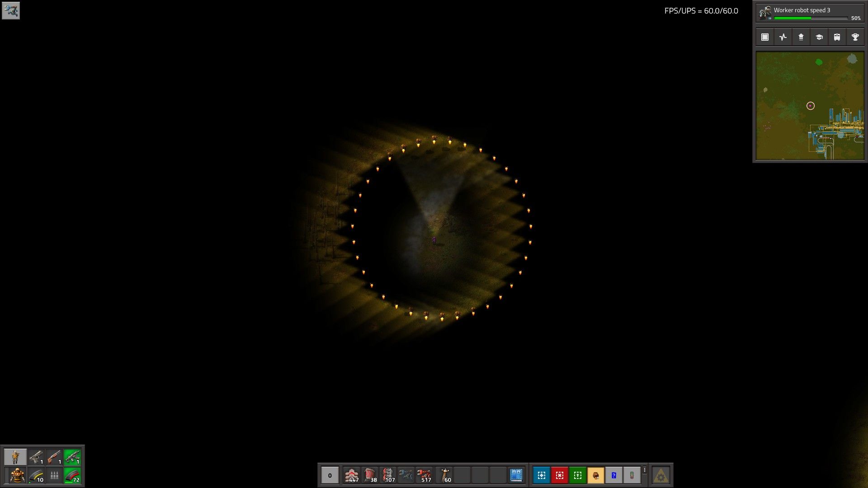Expand bonuses via the upward arrow icon
868x488 pixels.
[x=801, y=37]
